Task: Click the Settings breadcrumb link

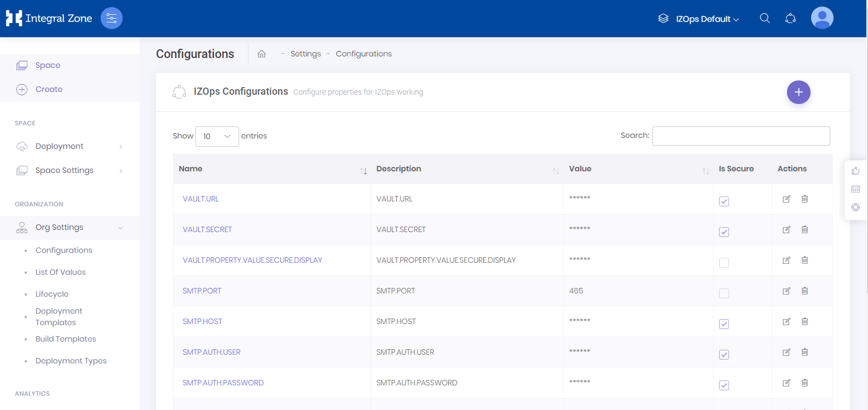Action: (305, 54)
